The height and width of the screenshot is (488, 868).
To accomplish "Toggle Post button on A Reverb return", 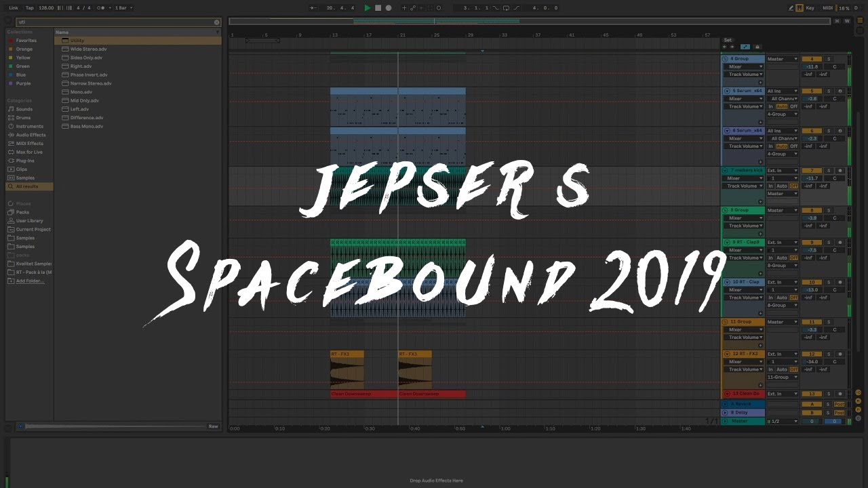I will [x=839, y=404].
